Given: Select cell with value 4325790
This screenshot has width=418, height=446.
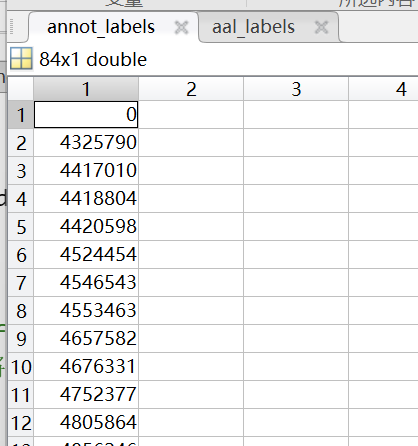Looking at the screenshot, I should (x=86, y=143).
